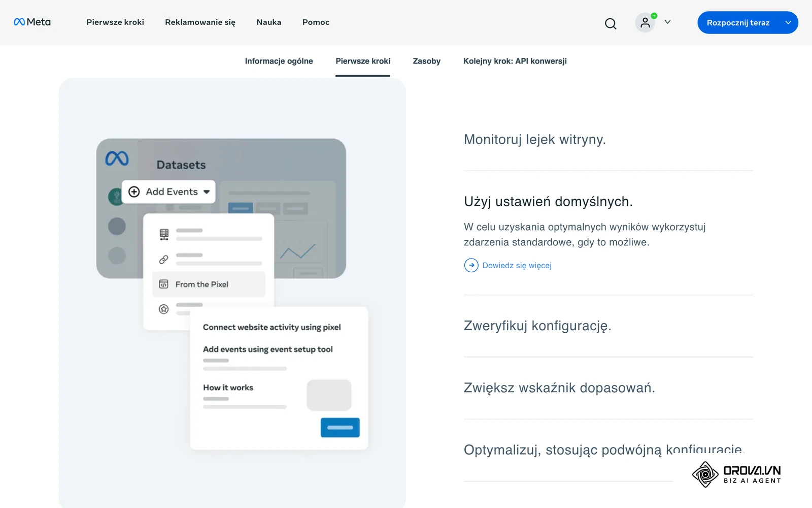
Task: Open the Pomoc menu
Action: 316,22
